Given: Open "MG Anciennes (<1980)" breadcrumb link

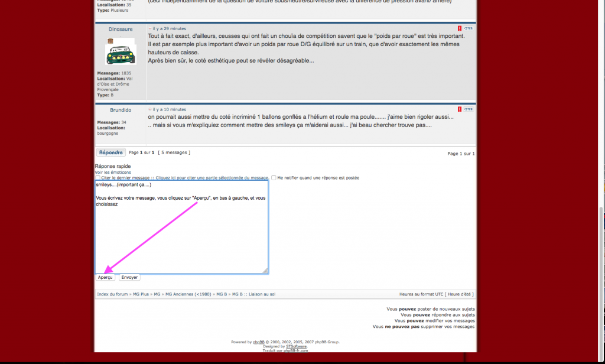Looking at the screenshot, I should coord(188,294).
